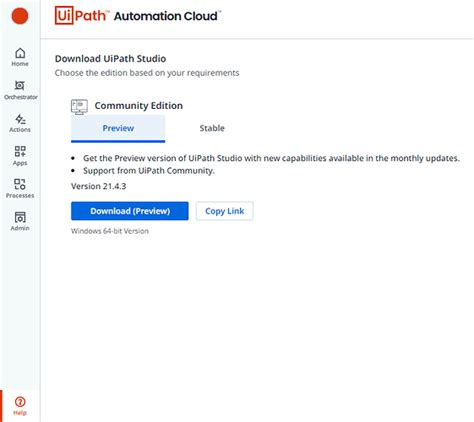
Task: Click the 'Get the Preview version' bullet text
Action: pyautogui.click(x=271, y=158)
